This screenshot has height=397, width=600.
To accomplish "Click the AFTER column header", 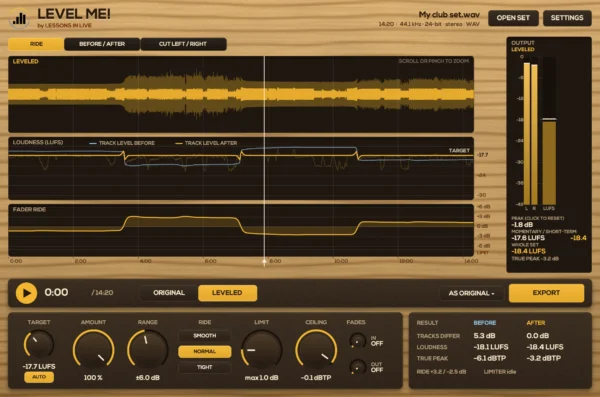I will [536, 323].
